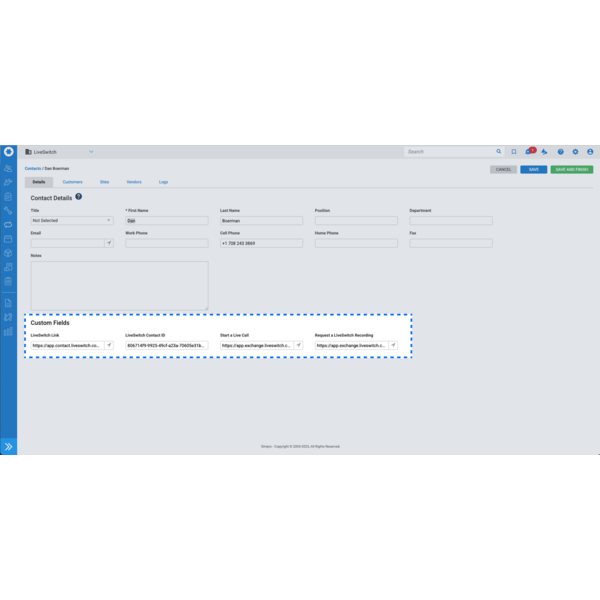This screenshot has width=600, height=600.
Task: Follow the Contacts breadcrumb link
Action: pos(33,168)
